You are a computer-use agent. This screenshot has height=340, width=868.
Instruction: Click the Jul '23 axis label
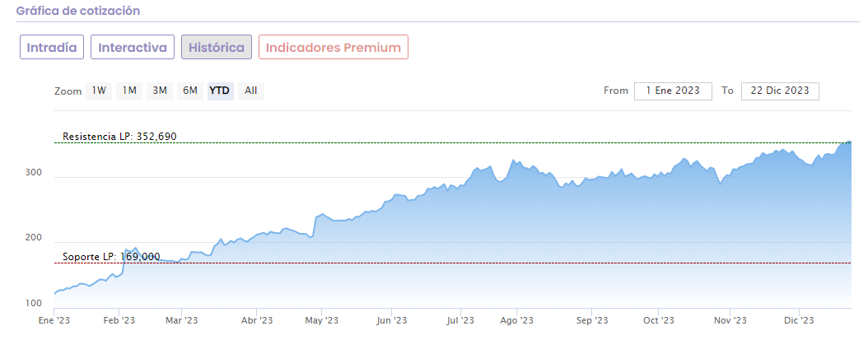(460, 320)
